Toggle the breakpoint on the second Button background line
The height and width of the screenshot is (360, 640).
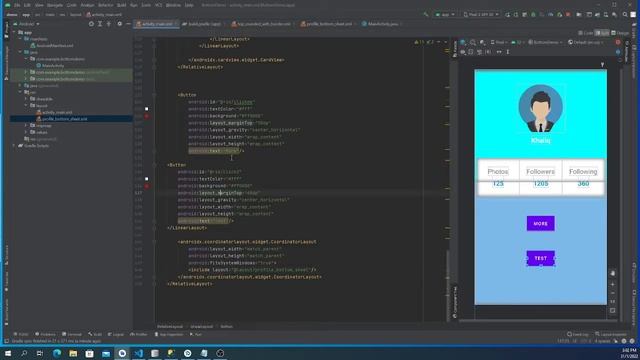(x=147, y=186)
